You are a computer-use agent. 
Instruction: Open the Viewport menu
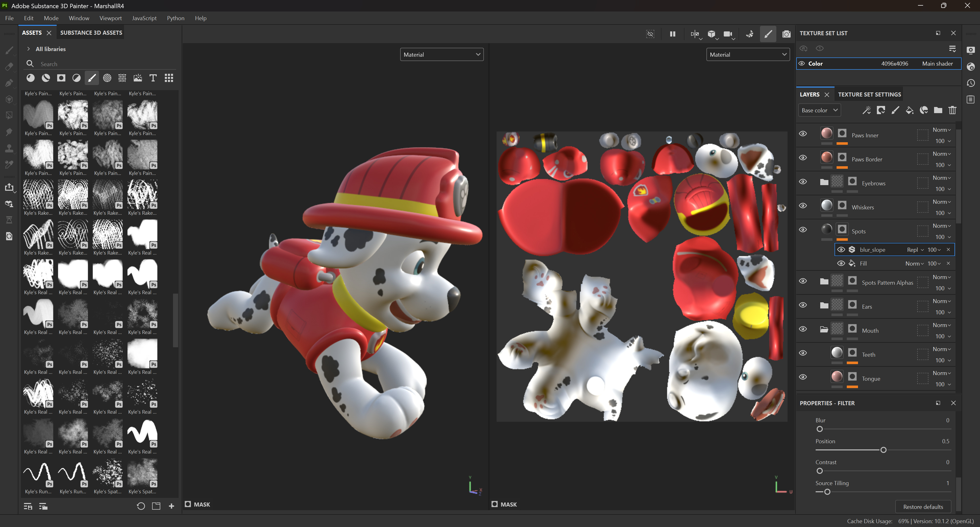(x=110, y=18)
